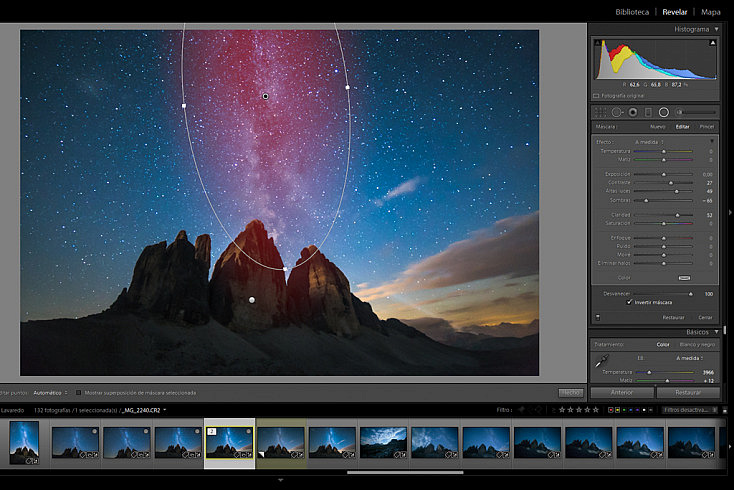Viewport: 734px width, 490px height.
Task: Click the red color label filter
Action: pyautogui.click(x=611, y=410)
